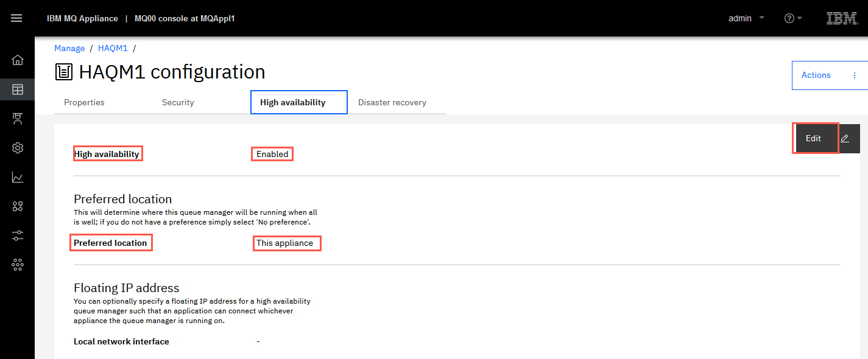This screenshot has width=868, height=359.
Task: Click the Floating IP address heading
Action: 127,288
